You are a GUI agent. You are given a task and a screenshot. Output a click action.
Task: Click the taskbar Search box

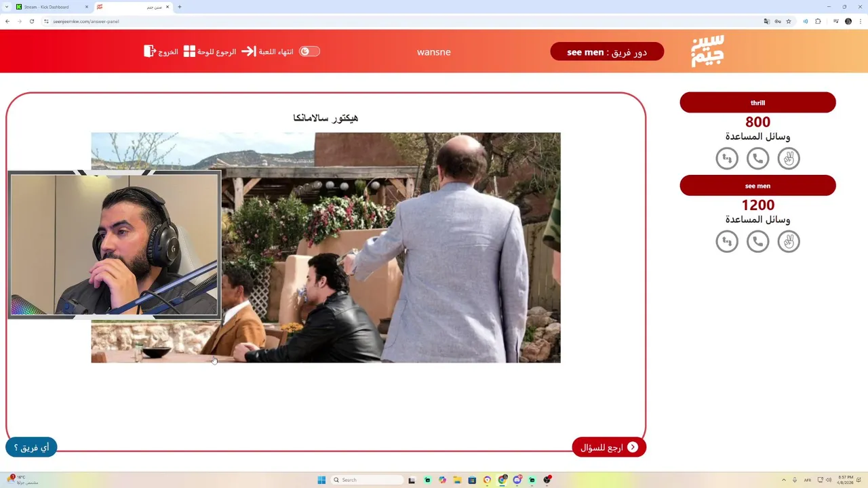tap(366, 480)
